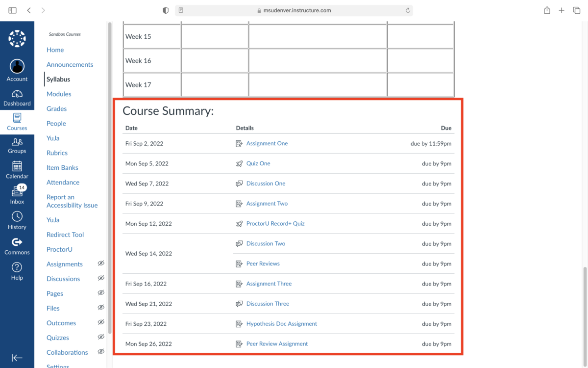Collapse the global navigation arrow
This screenshot has width=588, height=368.
pos(17,358)
